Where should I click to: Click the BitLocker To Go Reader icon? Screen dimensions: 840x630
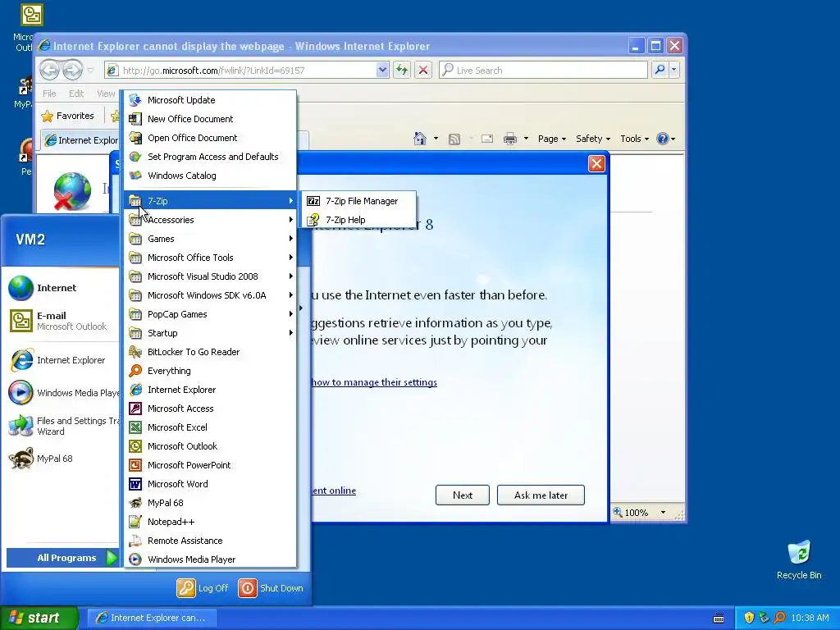[x=135, y=352]
